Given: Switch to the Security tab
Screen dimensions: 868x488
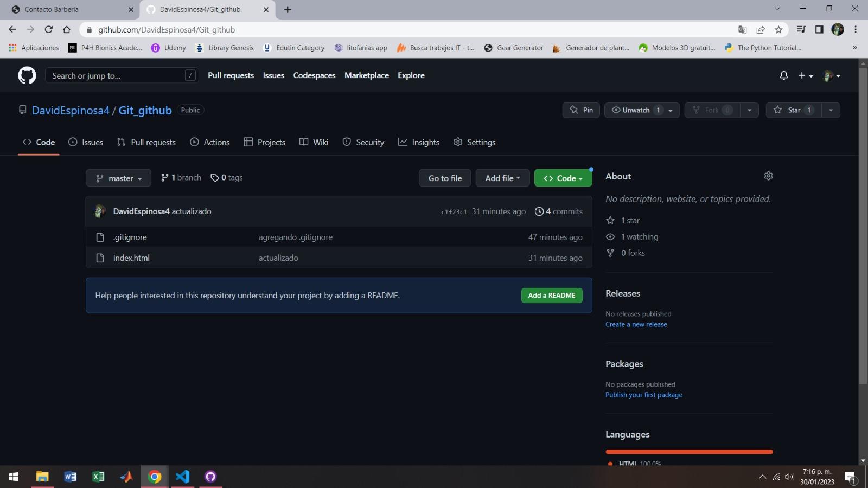Looking at the screenshot, I should click(x=363, y=142).
